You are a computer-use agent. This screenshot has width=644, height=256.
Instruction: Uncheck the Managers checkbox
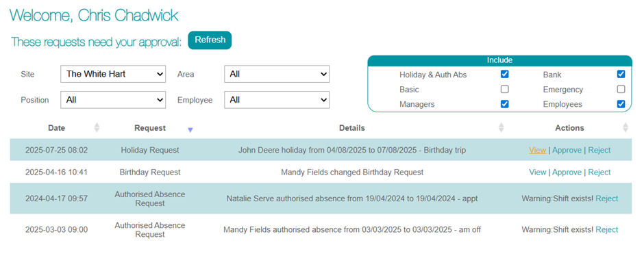[505, 104]
